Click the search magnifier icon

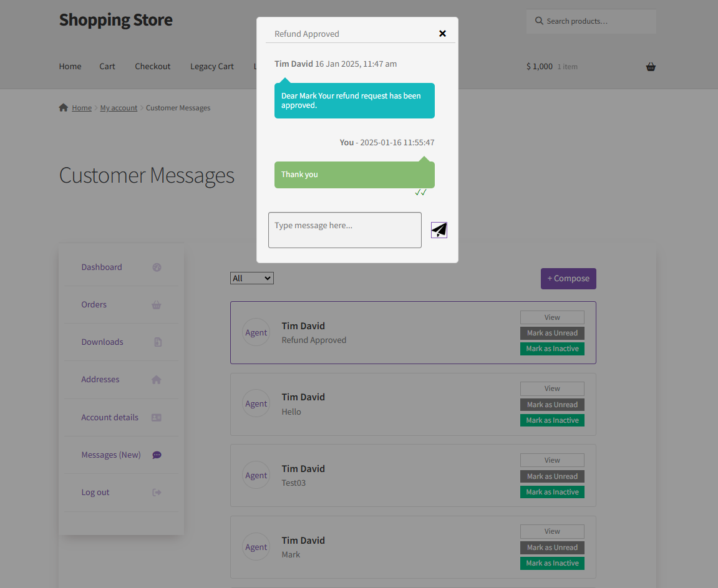(539, 21)
